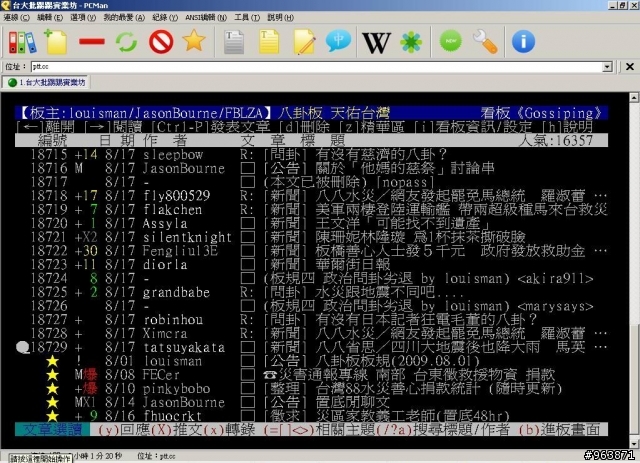Screen dimensions: 640x463
Task: Click post 18716 by JasonBourne
Action: (x=311, y=169)
